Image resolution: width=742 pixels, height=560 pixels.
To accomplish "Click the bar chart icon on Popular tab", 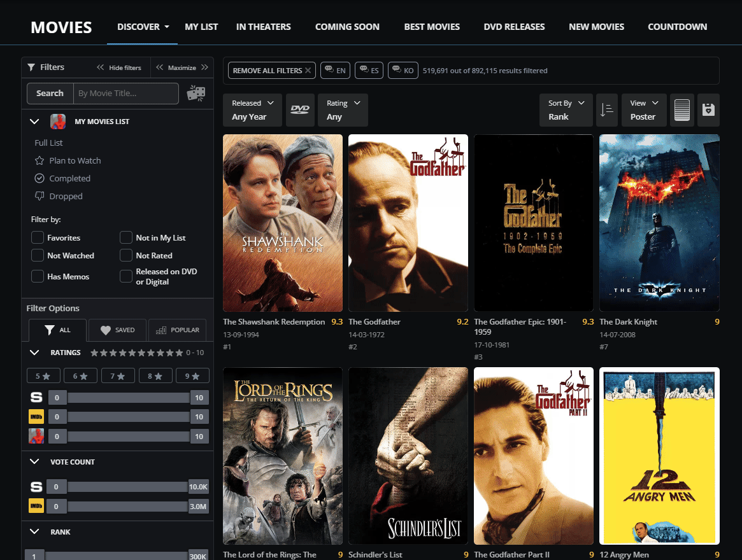I will click(x=161, y=330).
